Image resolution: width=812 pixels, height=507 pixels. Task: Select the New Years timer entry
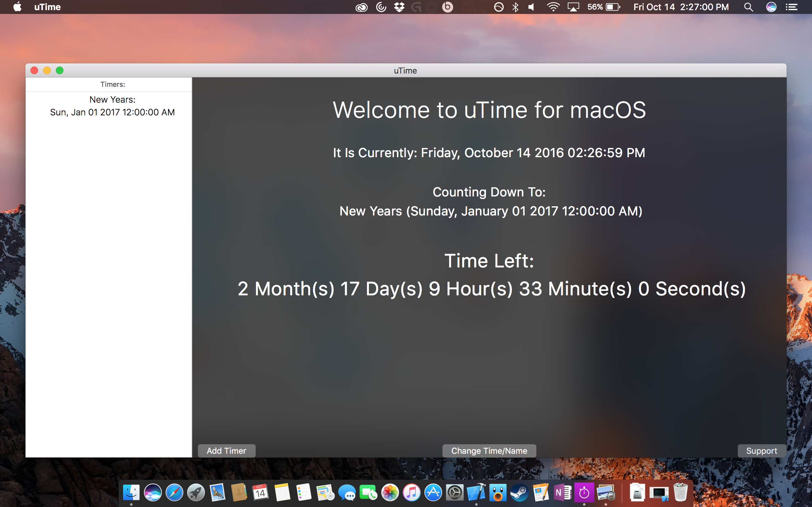(112, 106)
